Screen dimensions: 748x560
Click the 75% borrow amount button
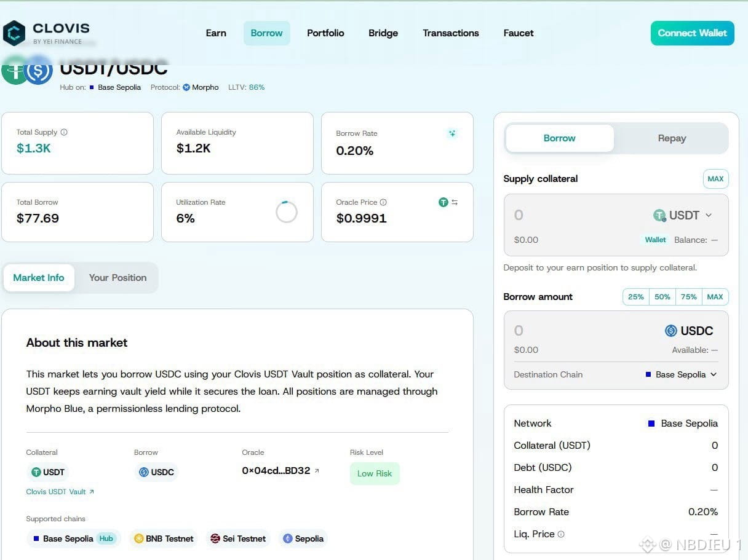point(689,297)
